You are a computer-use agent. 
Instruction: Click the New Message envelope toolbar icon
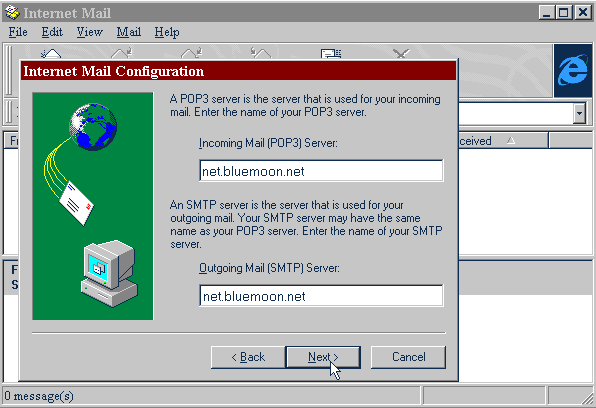(x=51, y=53)
